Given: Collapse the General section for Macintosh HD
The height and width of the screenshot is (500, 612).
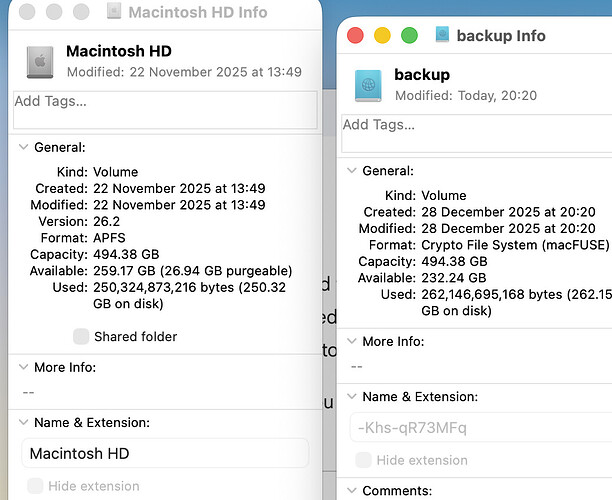Looking at the screenshot, I should (x=23, y=147).
